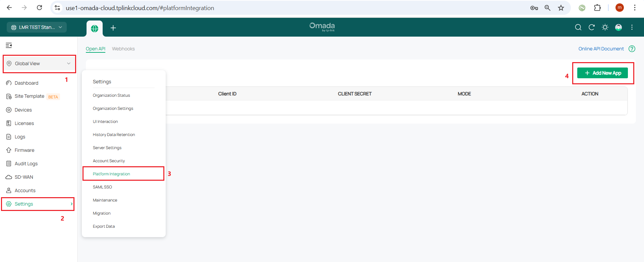The width and height of the screenshot is (644, 262).
Task: Open the Chrome profile avatar 'm'
Action: click(x=620, y=8)
